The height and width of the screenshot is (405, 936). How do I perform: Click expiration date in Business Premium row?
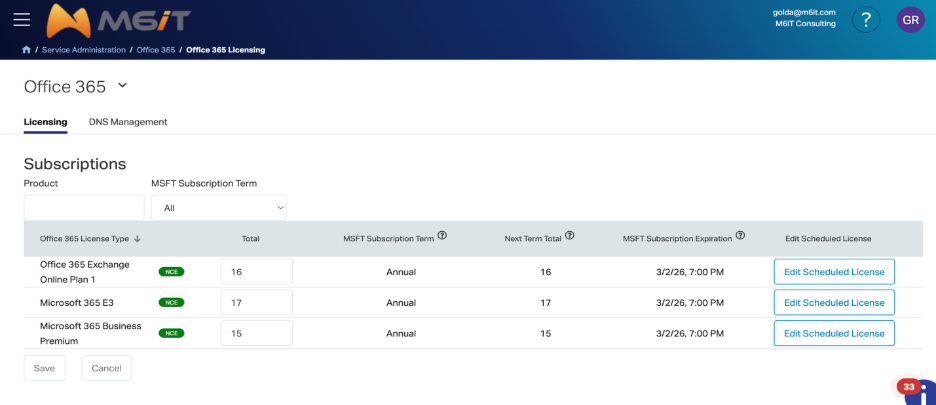click(690, 333)
